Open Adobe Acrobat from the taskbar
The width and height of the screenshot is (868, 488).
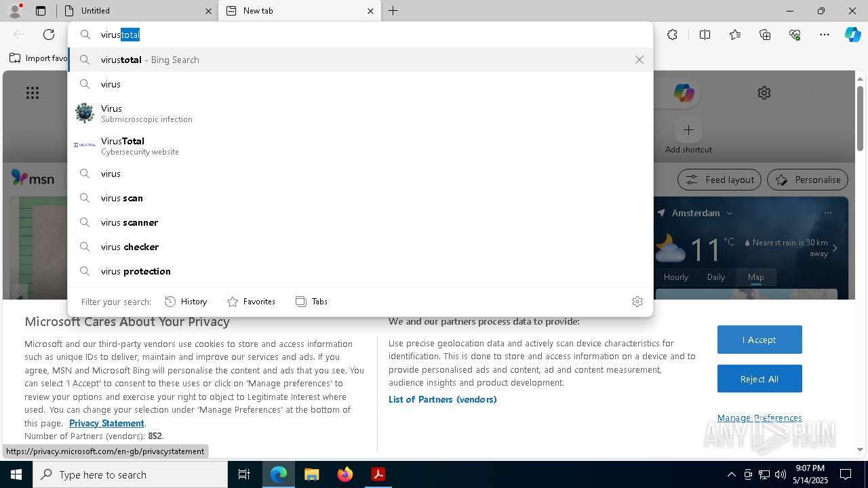(378, 474)
